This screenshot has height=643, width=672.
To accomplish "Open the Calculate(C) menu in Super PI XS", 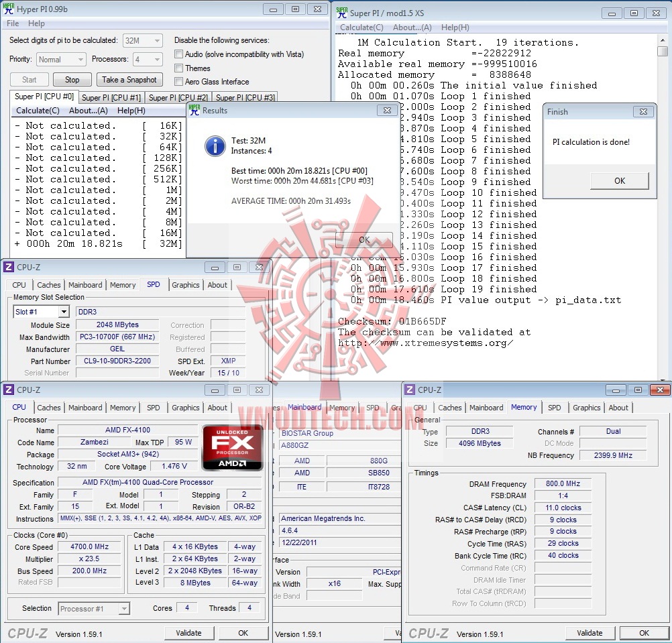I will [361, 27].
